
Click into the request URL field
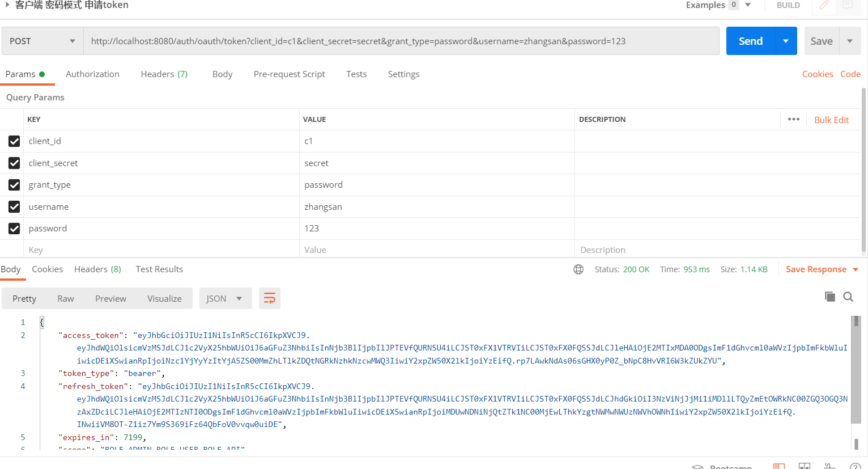401,41
